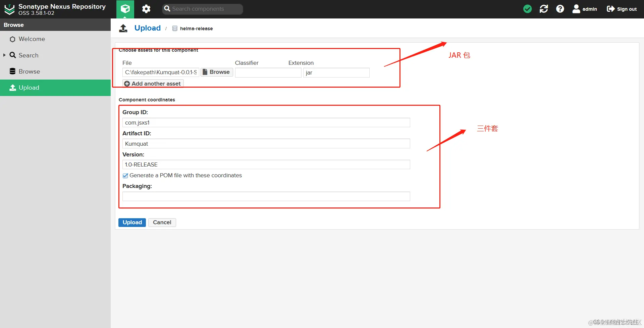The width and height of the screenshot is (644, 328).
Task: Sign out of Nexus
Action: tap(622, 9)
